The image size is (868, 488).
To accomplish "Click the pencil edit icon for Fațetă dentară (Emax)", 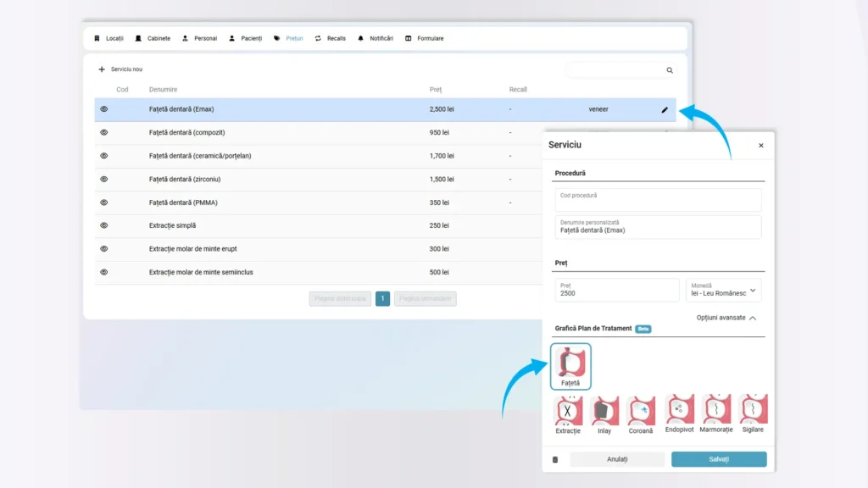I will click(665, 109).
